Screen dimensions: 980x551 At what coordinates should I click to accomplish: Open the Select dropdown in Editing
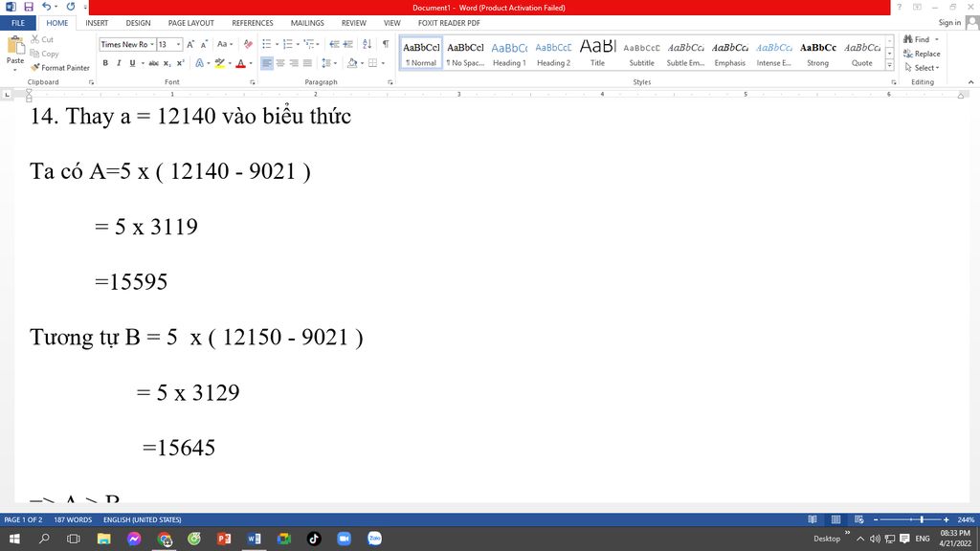pyautogui.click(x=922, y=68)
